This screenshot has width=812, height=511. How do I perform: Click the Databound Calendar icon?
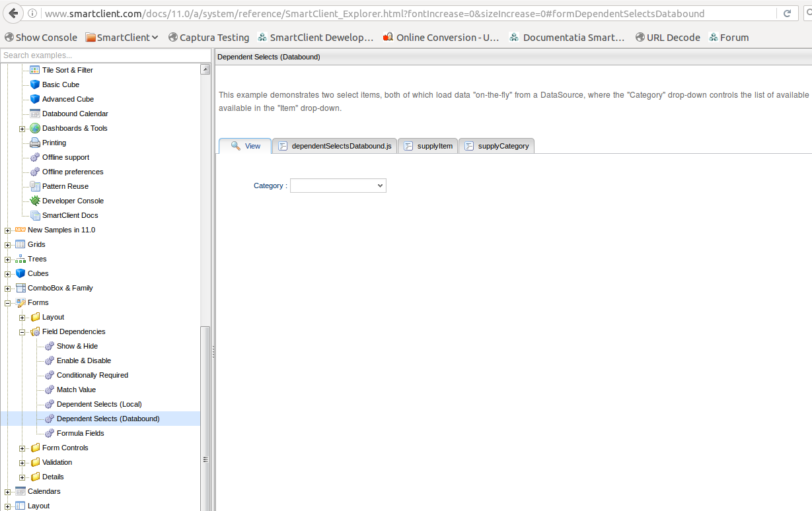click(x=35, y=114)
